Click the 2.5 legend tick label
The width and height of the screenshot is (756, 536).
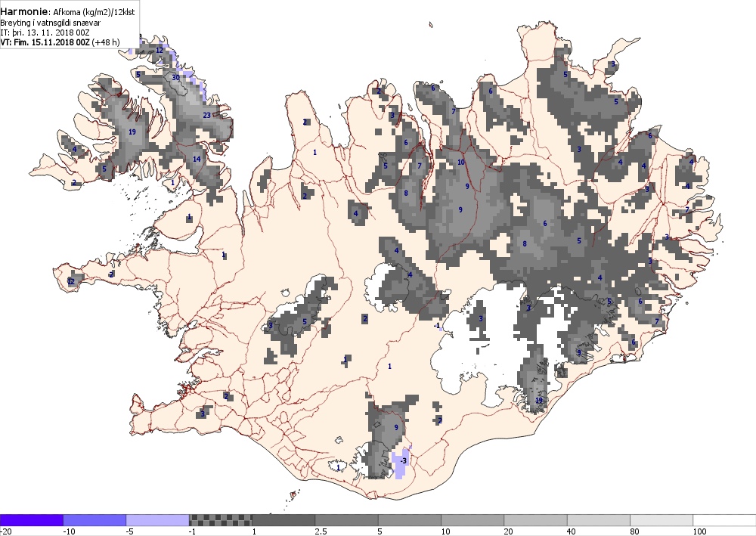pos(321,531)
